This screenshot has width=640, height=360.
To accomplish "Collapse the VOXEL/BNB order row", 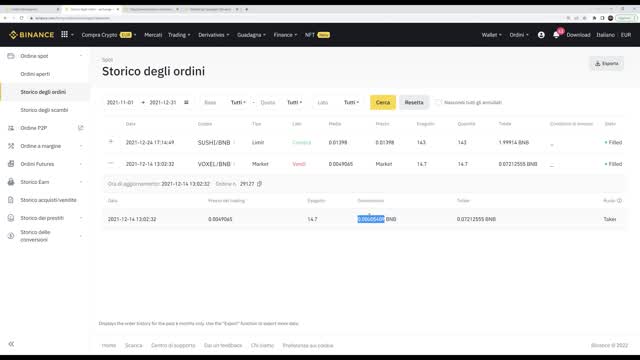I will [x=111, y=163].
